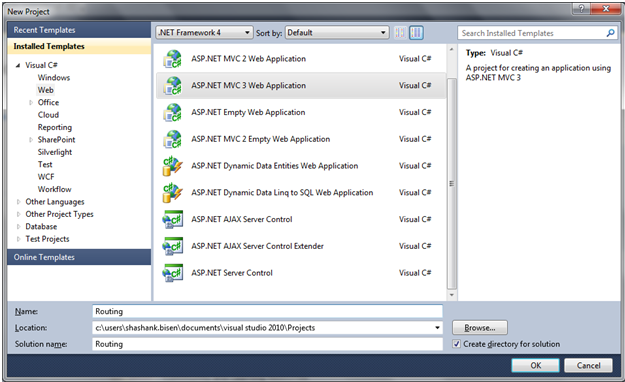Confirm with the OK button
This screenshot has height=382, width=625.
click(x=536, y=365)
